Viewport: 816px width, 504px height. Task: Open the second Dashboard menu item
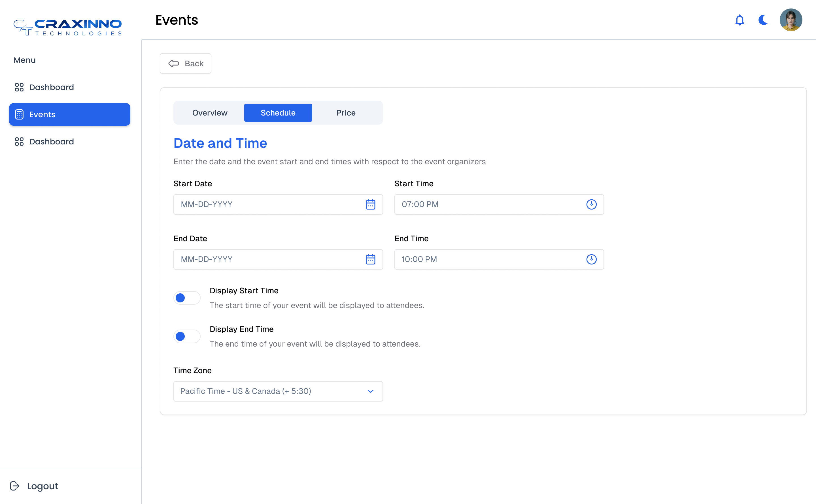point(70,142)
